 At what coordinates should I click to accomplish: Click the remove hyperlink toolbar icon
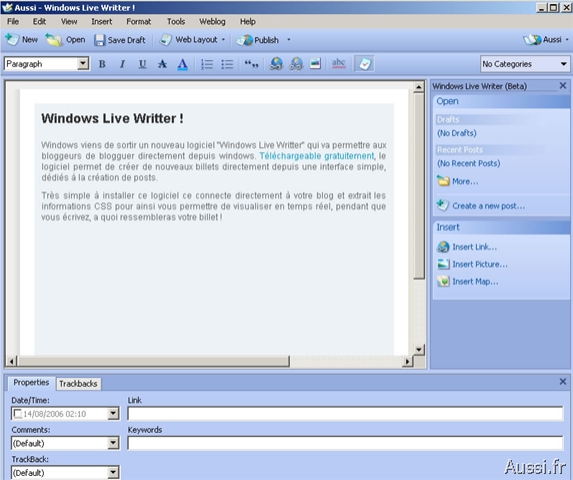(296, 64)
